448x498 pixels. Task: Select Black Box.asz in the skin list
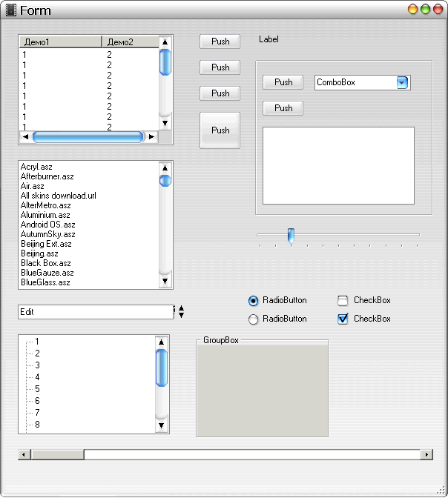(x=46, y=263)
